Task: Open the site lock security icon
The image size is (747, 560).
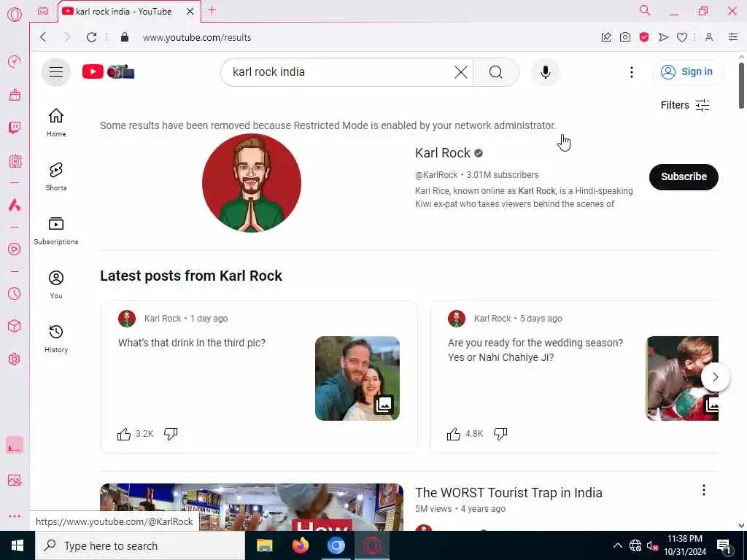Action: pos(125,37)
